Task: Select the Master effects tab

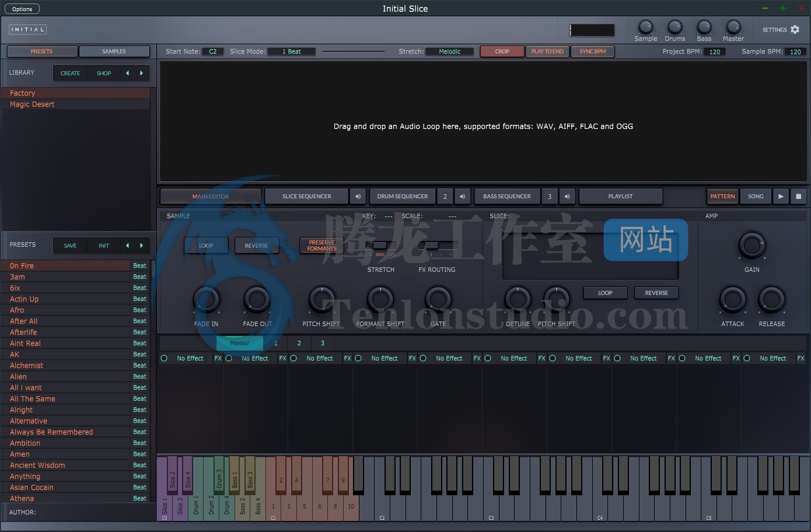Action: coord(240,343)
